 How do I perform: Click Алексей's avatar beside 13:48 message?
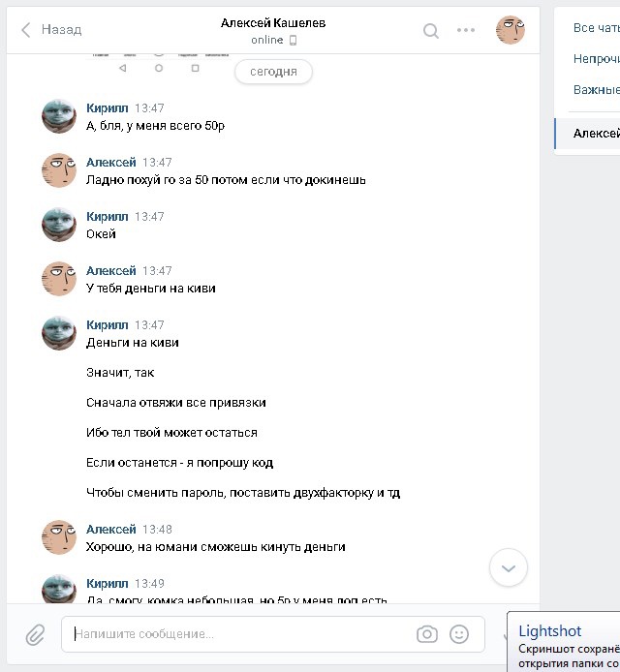point(59,537)
